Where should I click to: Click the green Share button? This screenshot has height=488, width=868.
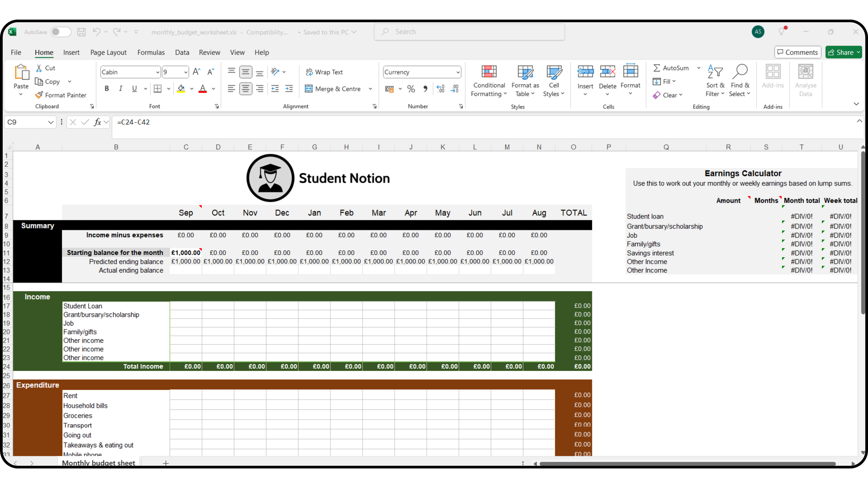point(841,52)
